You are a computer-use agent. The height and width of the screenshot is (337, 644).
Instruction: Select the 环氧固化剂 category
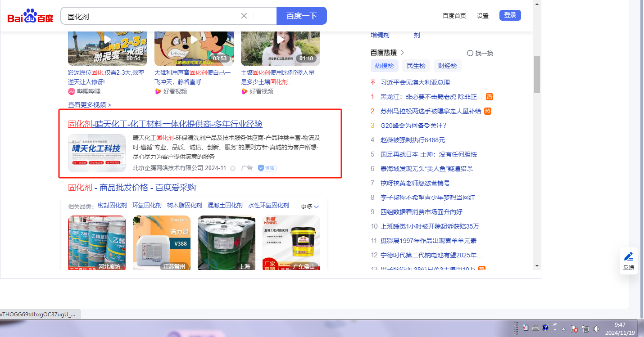point(147,205)
